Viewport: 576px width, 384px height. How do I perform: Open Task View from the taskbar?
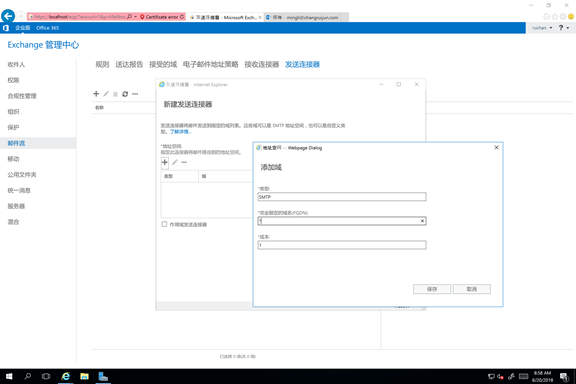coord(46,376)
